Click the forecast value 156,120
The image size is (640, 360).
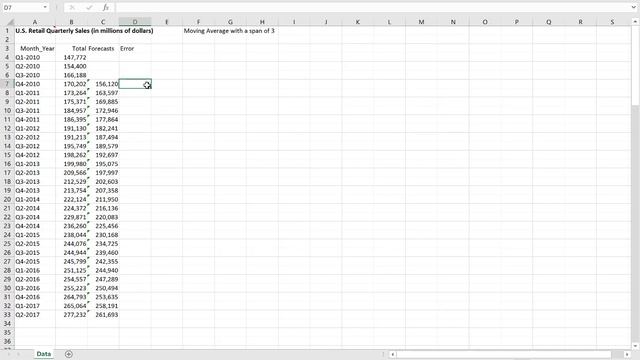[107, 84]
